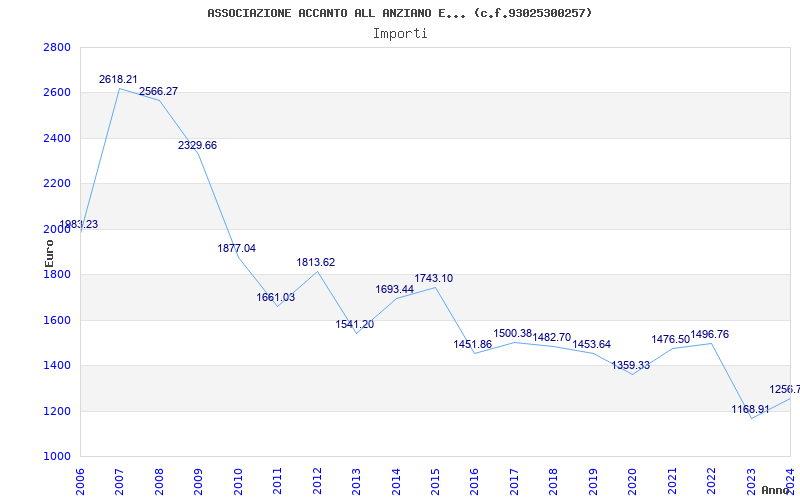Click the y-axis value 1800

click(58, 274)
